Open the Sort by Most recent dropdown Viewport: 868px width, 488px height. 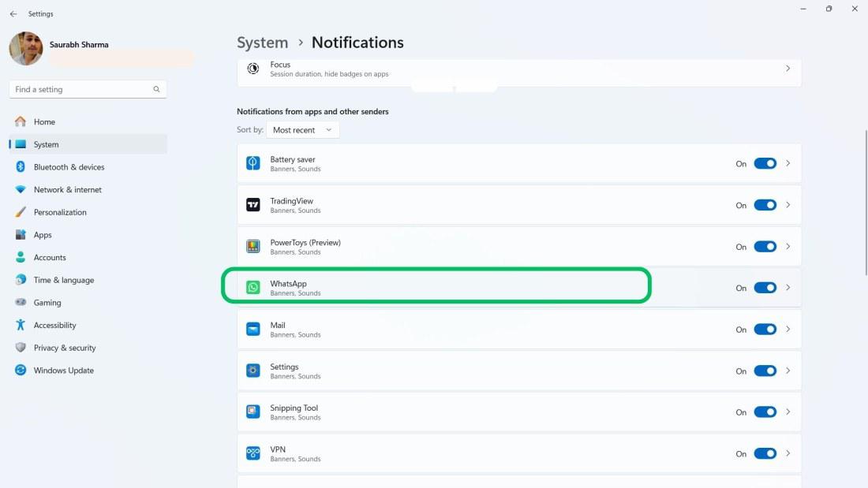tap(303, 130)
